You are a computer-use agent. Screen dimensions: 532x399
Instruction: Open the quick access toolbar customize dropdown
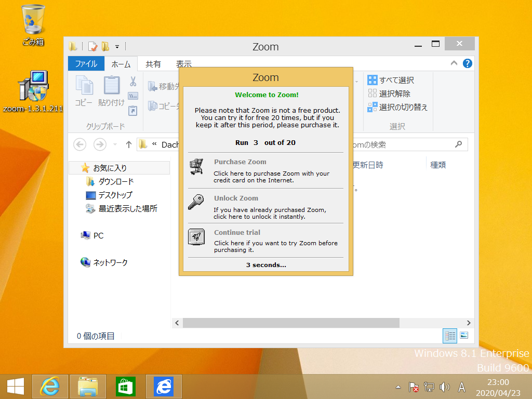coord(117,46)
